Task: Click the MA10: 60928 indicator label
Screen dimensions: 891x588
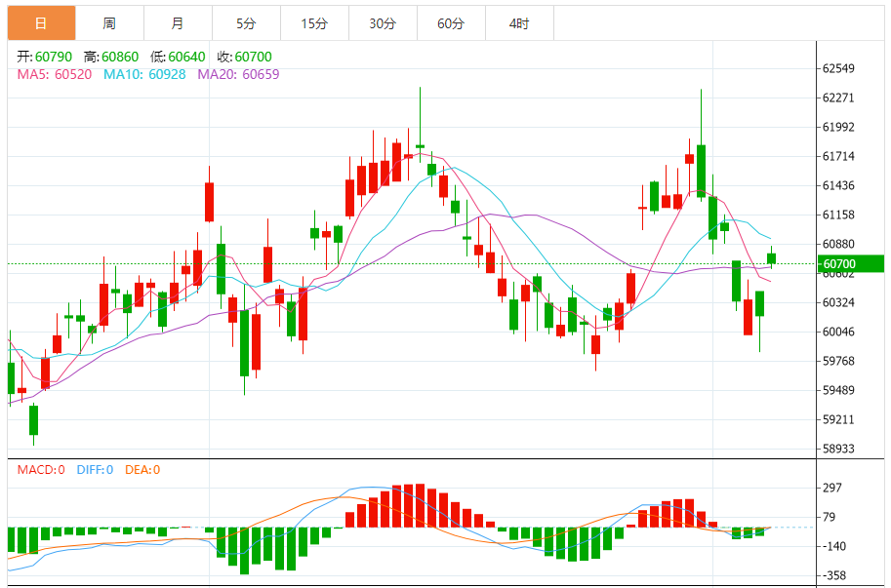Action: (144, 74)
